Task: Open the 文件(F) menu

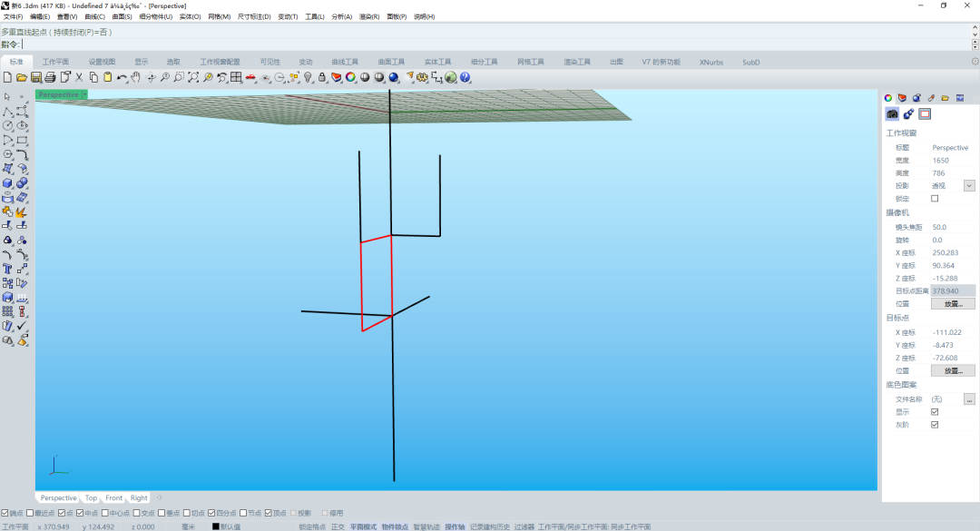Action: pos(13,17)
